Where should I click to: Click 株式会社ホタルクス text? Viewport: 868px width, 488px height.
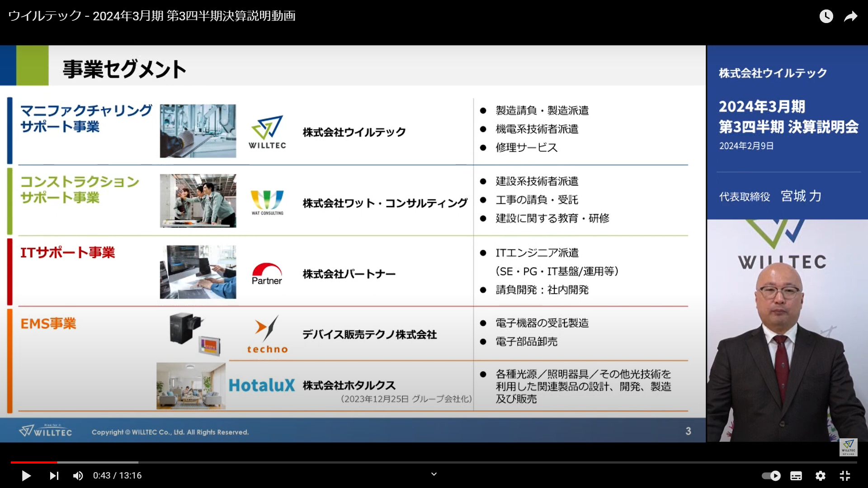(x=349, y=385)
